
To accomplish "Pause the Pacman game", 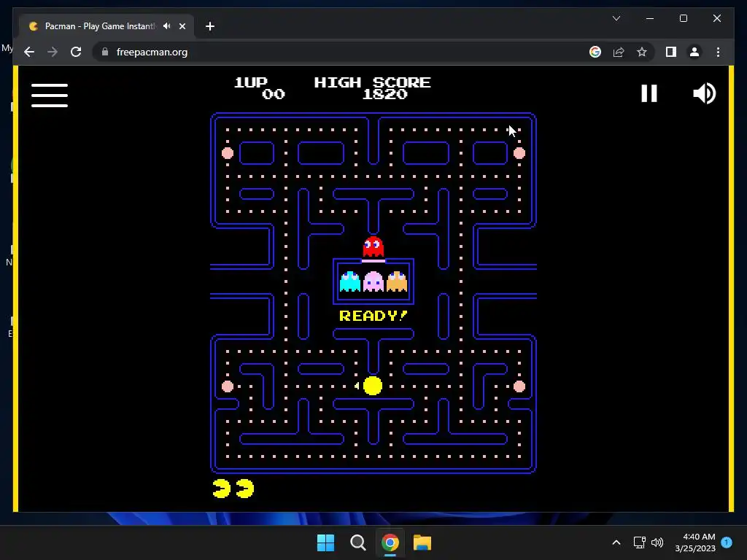I will click(x=649, y=93).
